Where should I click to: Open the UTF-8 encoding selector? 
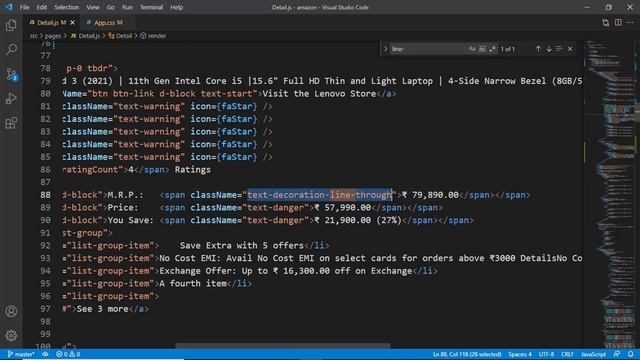pos(546,354)
